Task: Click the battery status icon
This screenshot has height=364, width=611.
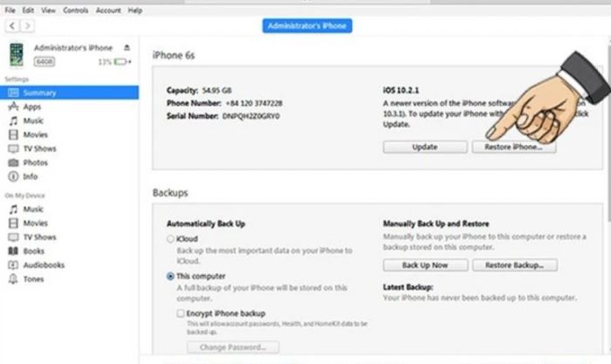Action: (x=120, y=62)
